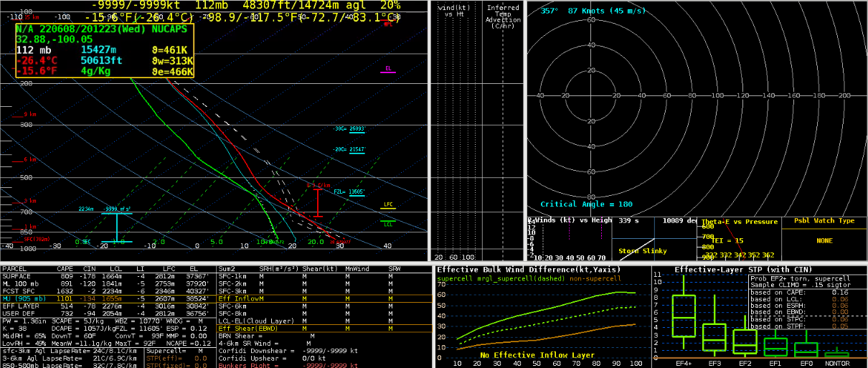Click the Eff Shear(EBWD) row
The height and width of the screenshot is (368, 868).
click(x=325, y=328)
